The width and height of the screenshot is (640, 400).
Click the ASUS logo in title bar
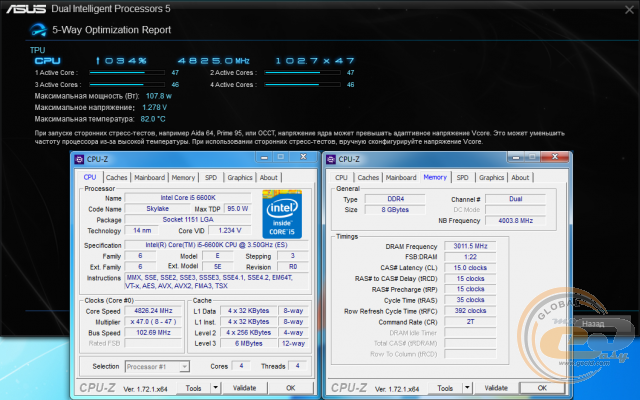[26, 9]
